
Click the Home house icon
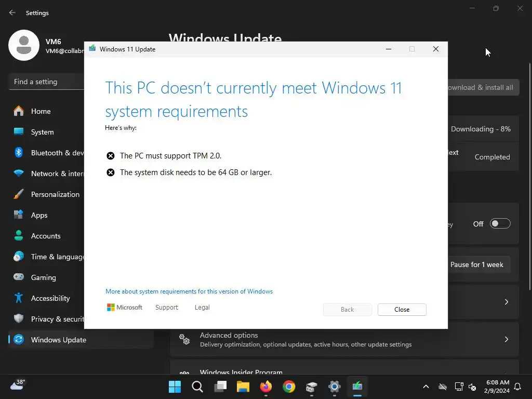pos(19,111)
